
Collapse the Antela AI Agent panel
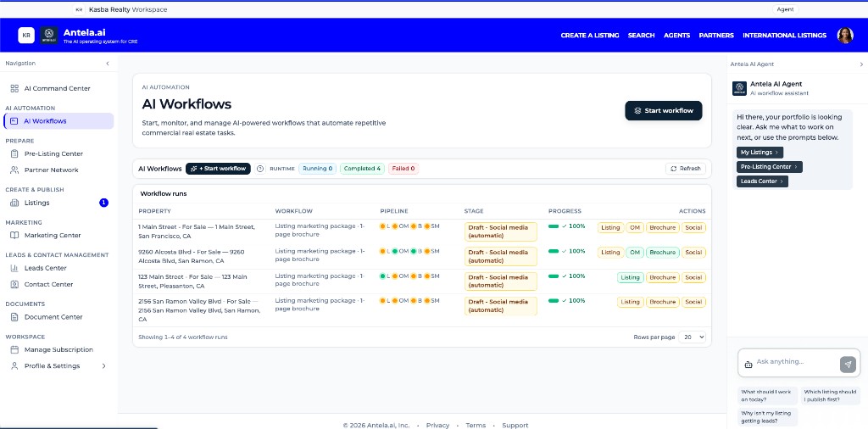click(x=861, y=64)
